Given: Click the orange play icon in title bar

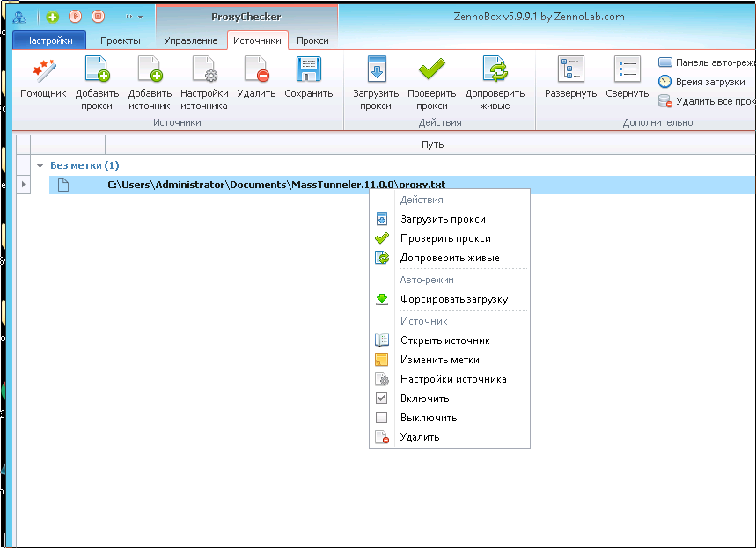Looking at the screenshot, I should (75, 17).
